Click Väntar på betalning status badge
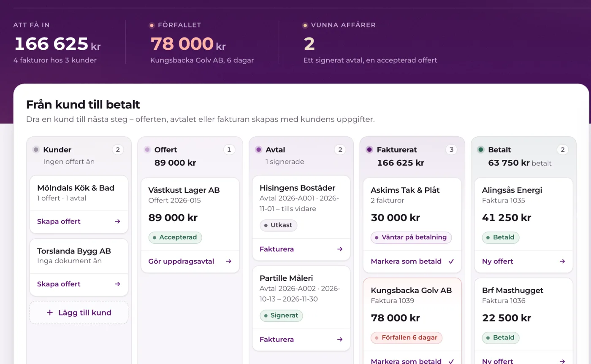This screenshot has width=591, height=364. 411,237
